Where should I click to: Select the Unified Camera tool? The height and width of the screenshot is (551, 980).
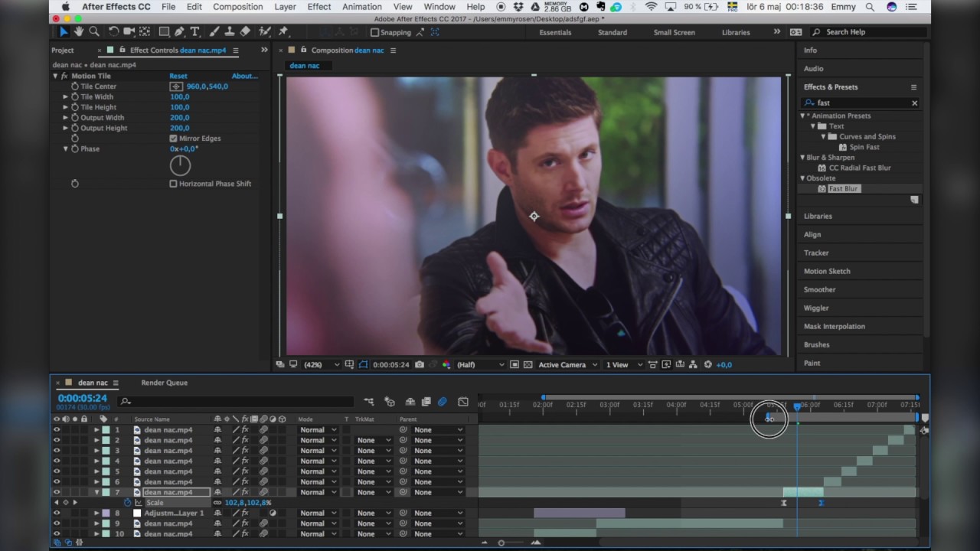click(x=129, y=32)
